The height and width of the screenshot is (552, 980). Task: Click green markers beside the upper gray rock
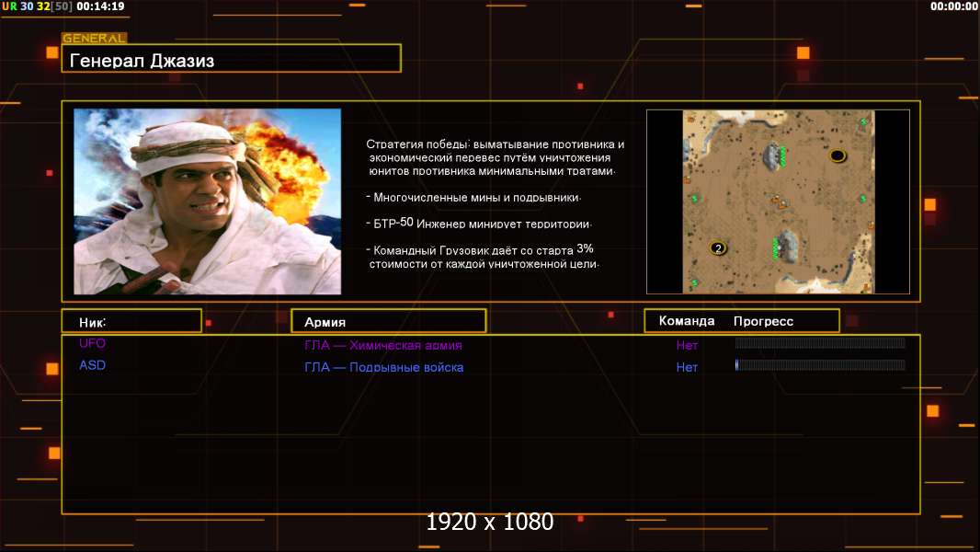783,157
